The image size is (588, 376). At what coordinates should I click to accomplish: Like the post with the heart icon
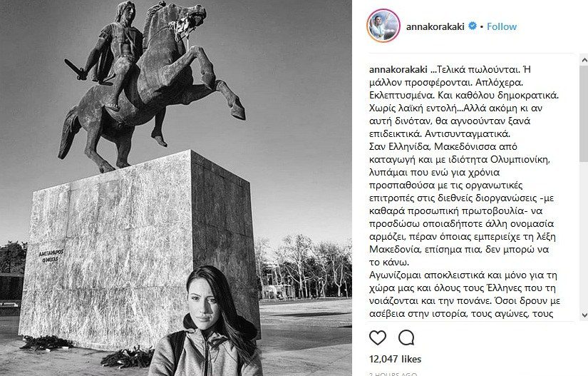378,337
